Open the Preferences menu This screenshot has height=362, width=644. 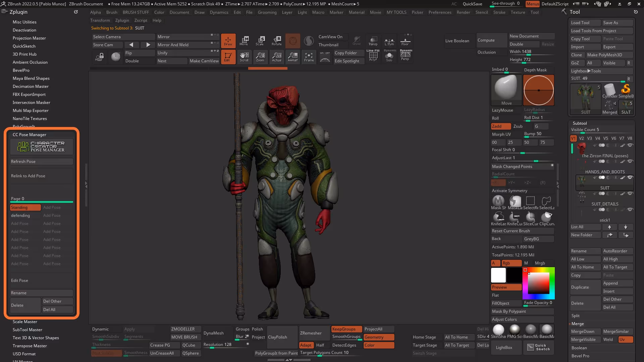tap(440, 12)
